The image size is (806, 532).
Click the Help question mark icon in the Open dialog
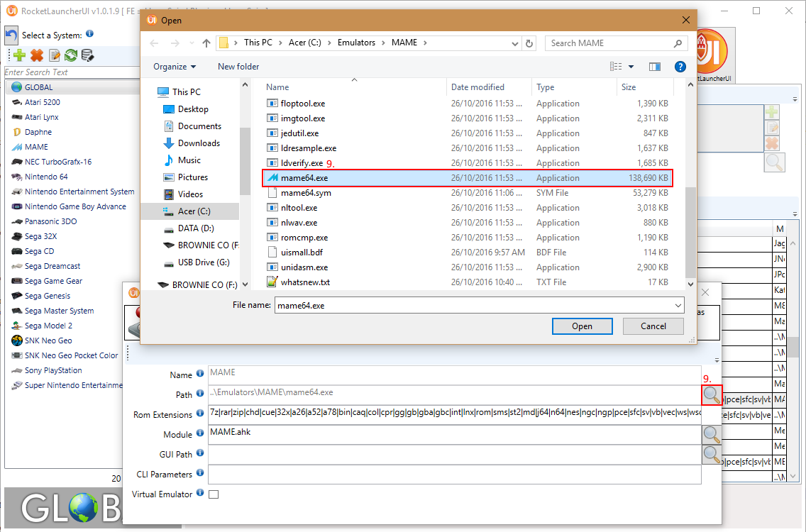(680, 67)
